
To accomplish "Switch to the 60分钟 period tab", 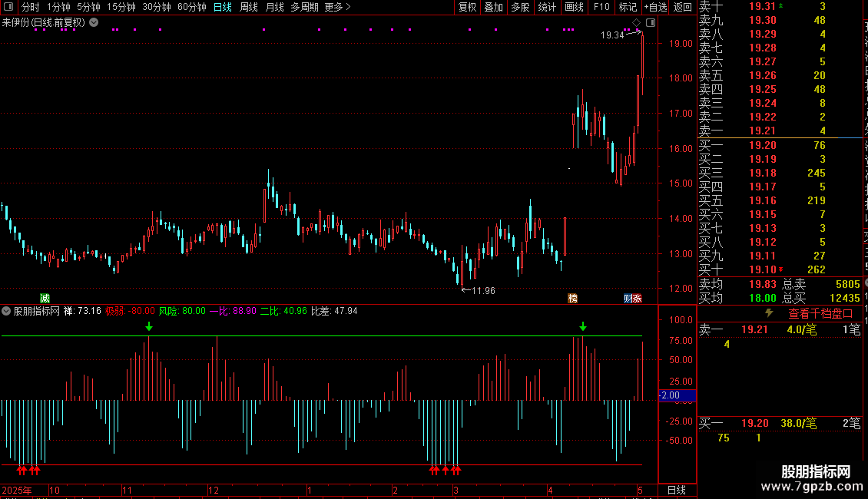I will [191, 7].
